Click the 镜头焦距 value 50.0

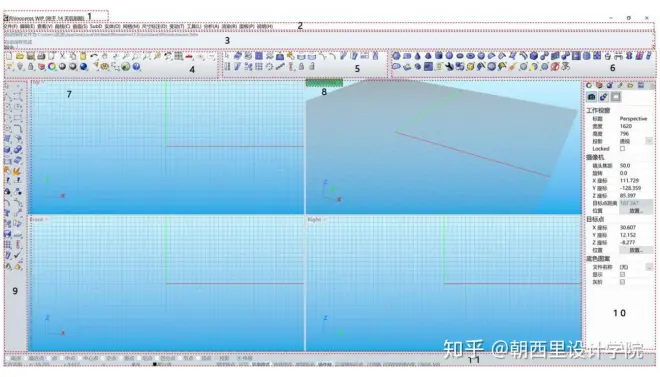click(625, 166)
